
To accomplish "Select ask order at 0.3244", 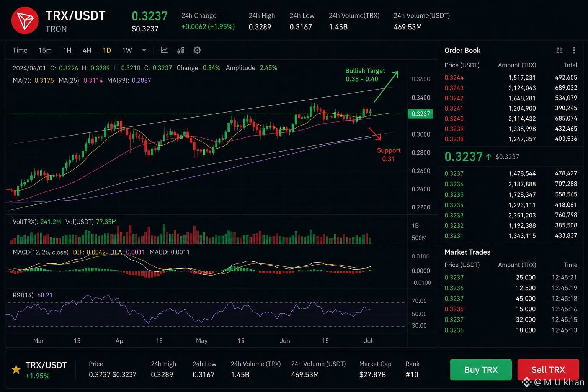I will (511, 77).
